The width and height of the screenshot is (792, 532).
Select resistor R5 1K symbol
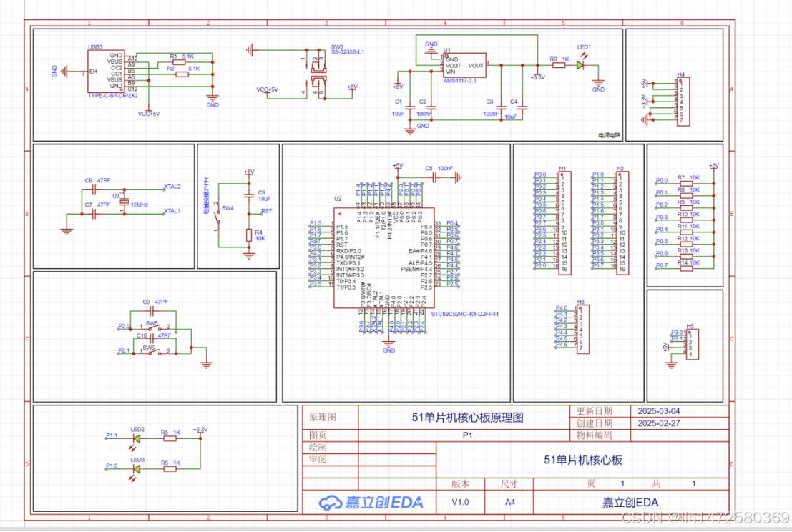[x=170, y=438]
